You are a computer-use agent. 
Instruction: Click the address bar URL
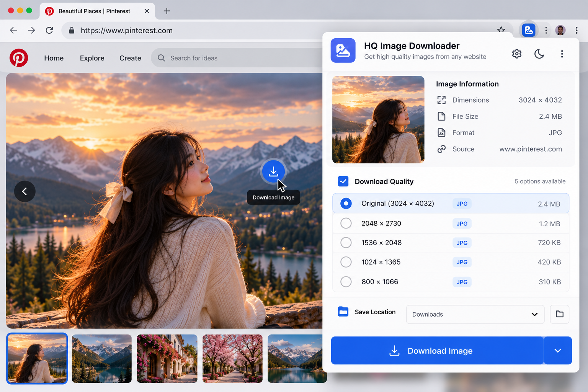[127, 31]
